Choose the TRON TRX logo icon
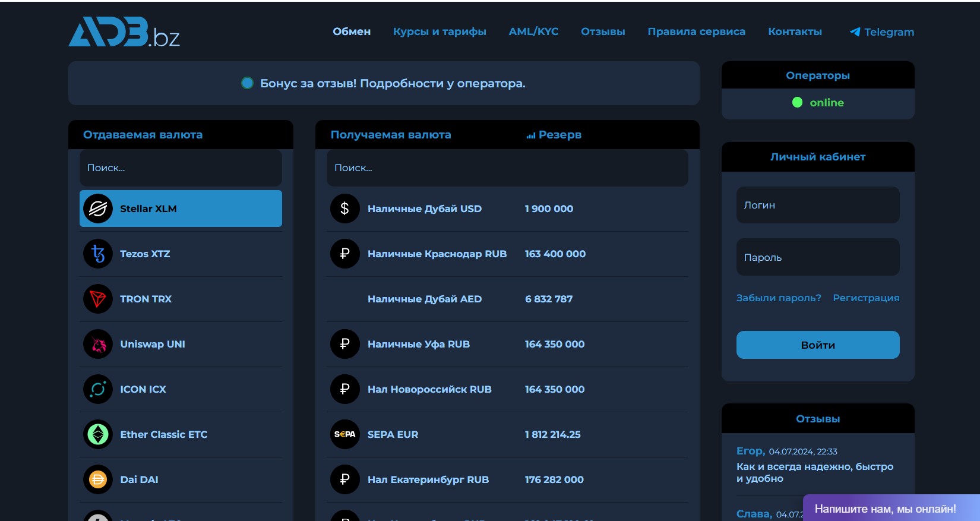This screenshot has height=521, width=980. click(98, 299)
